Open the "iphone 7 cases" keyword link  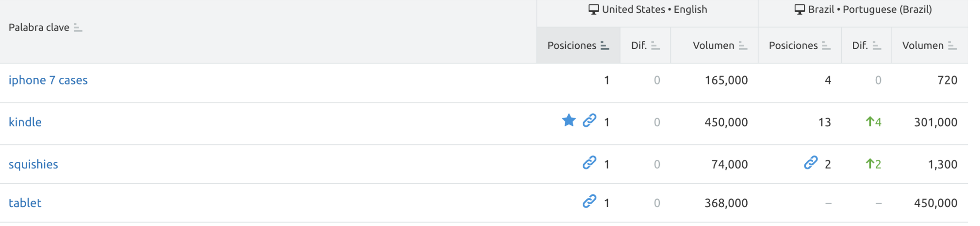[48, 80]
